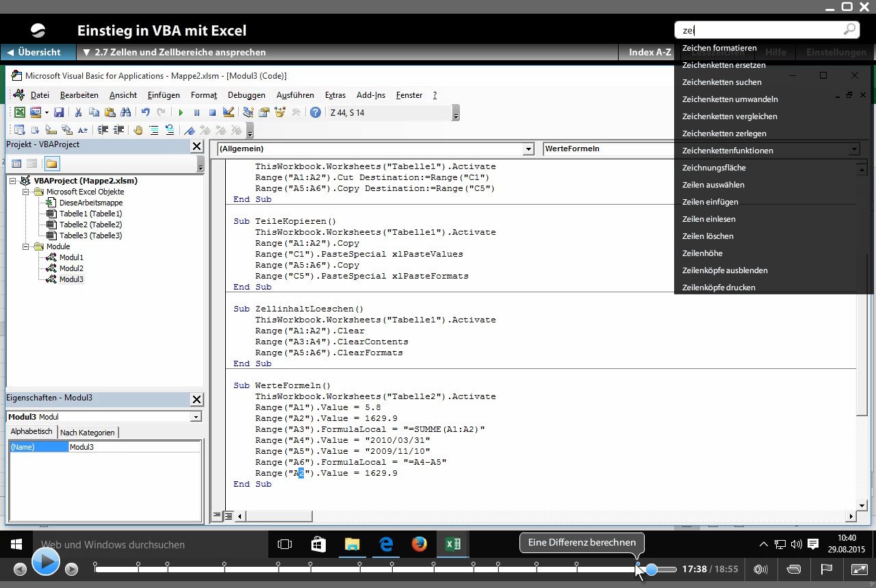Stop execution with the Reset square icon
The width and height of the screenshot is (876, 588).
pos(212,113)
